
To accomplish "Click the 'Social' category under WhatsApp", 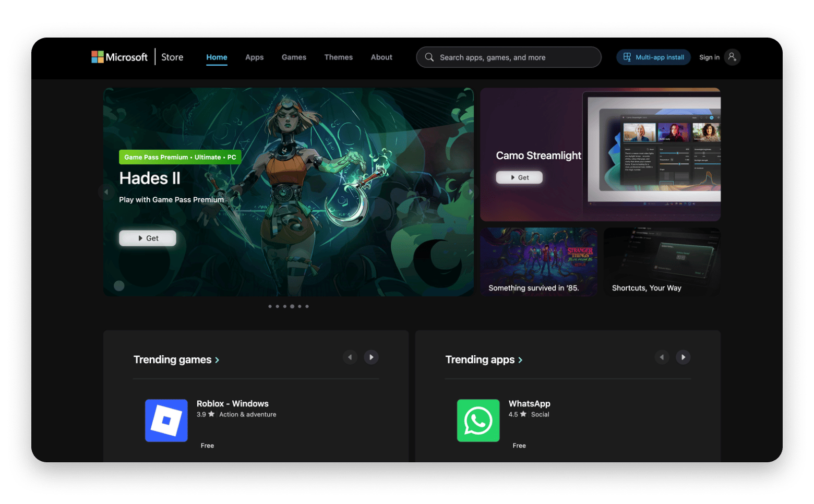I will coord(540,414).
